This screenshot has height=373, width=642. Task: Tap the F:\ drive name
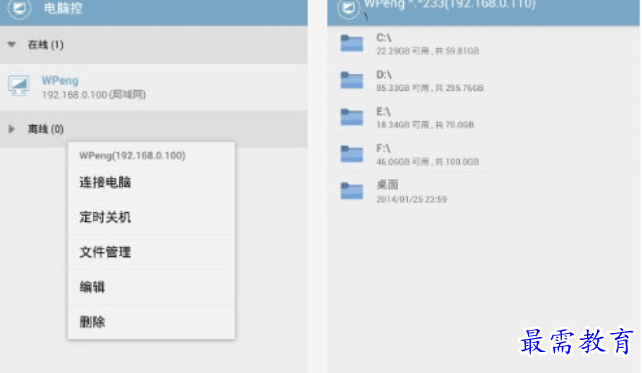click(383, 148)
